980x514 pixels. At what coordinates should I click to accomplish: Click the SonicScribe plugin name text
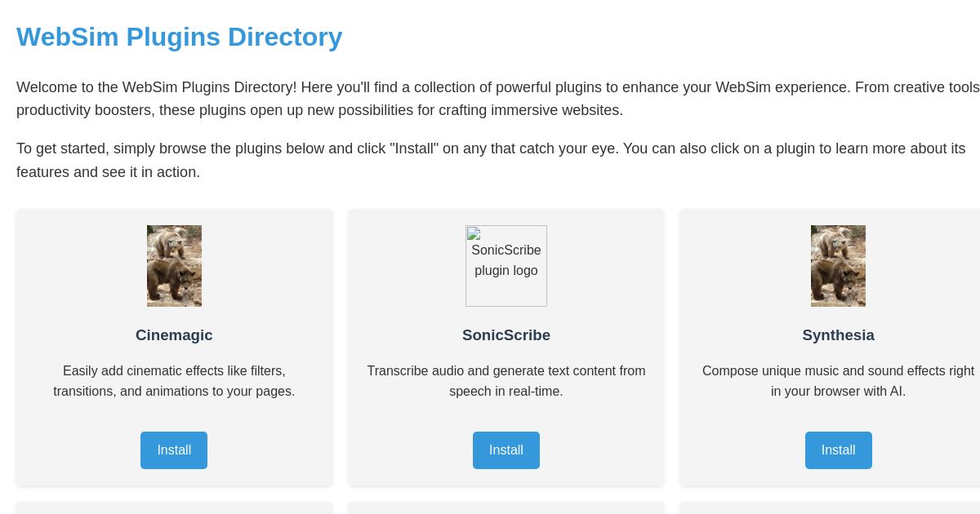506,335
